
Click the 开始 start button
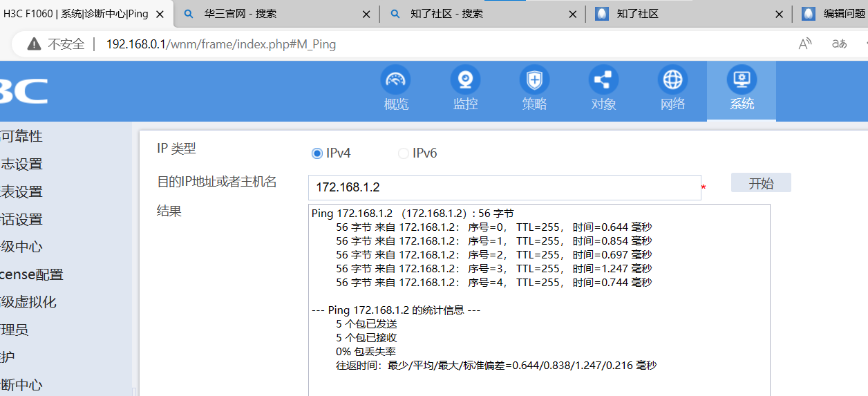[x=761, y=183]
